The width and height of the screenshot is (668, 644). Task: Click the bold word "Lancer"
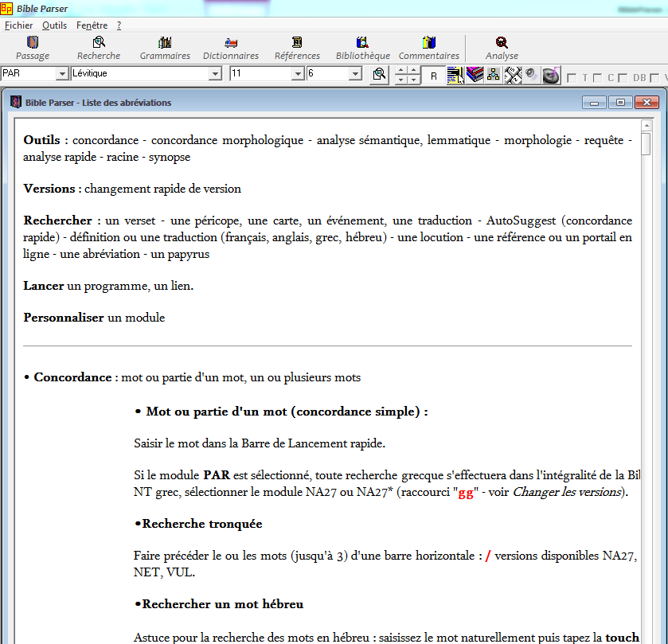pos(44,285)
